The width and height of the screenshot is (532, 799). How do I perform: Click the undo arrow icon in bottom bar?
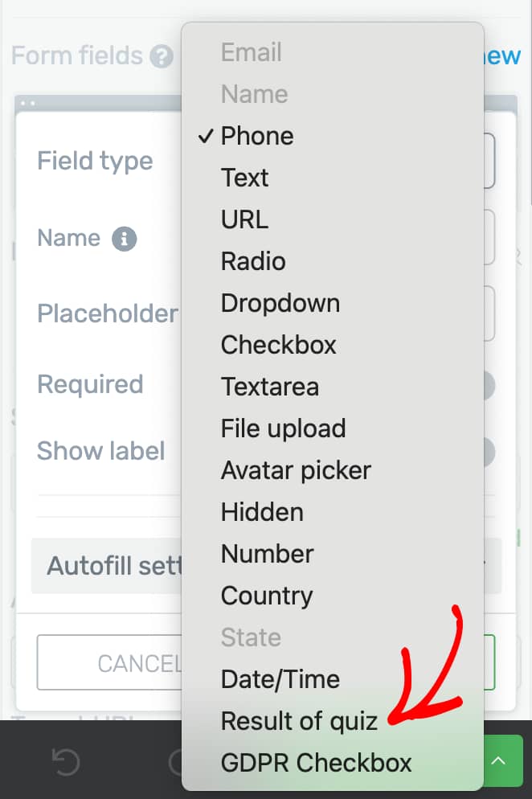tap(66, 762)
